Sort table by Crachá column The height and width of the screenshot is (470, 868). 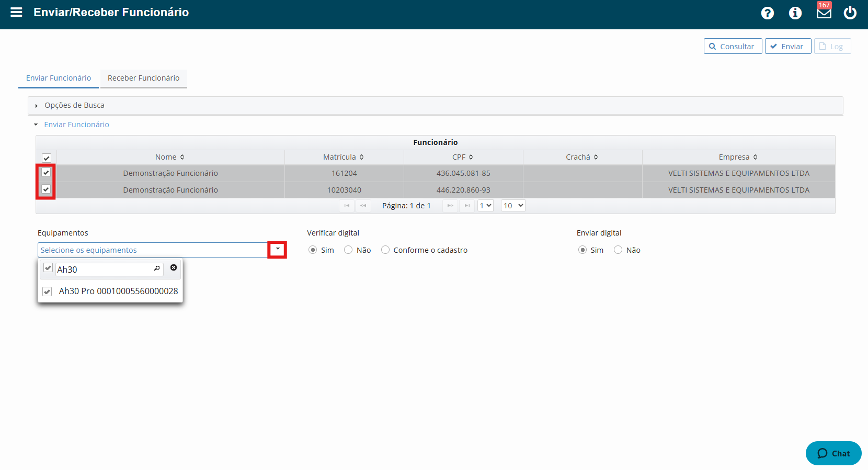pos(583,157)
